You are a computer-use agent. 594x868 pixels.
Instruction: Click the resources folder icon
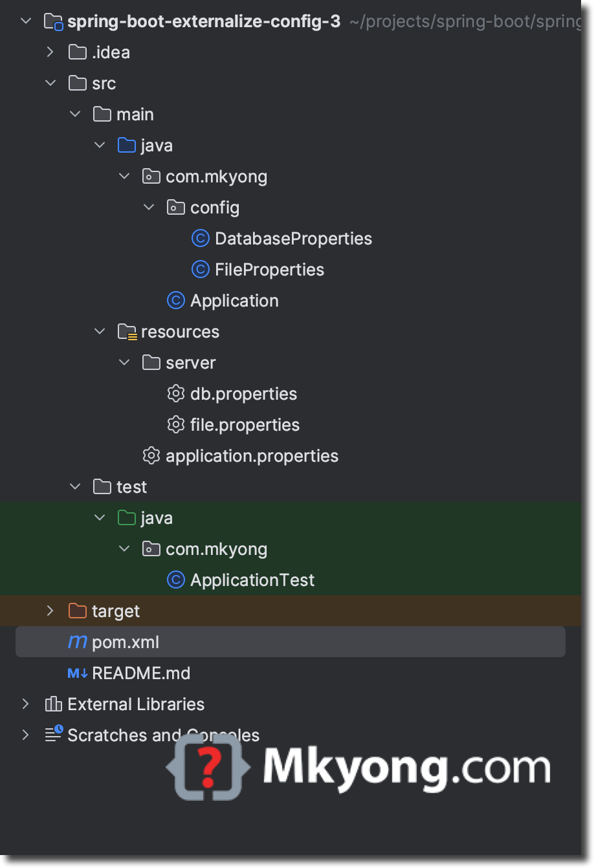pos(126,331)
